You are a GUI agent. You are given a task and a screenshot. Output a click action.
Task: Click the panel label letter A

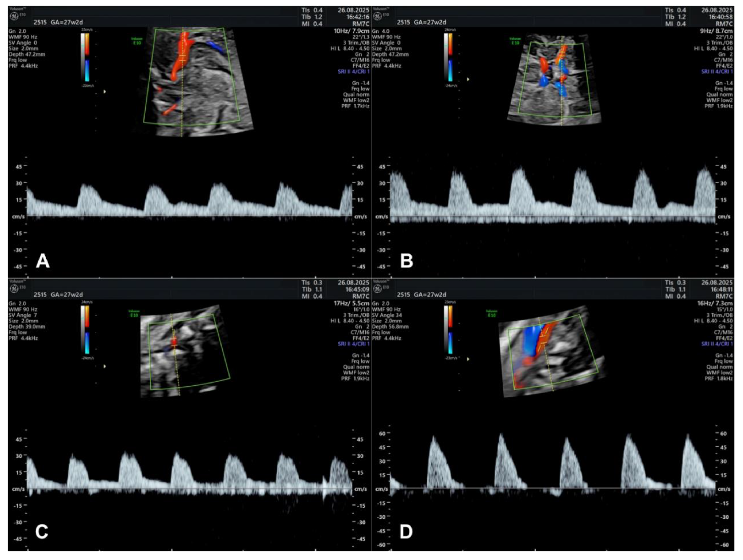tap(43, 261)
